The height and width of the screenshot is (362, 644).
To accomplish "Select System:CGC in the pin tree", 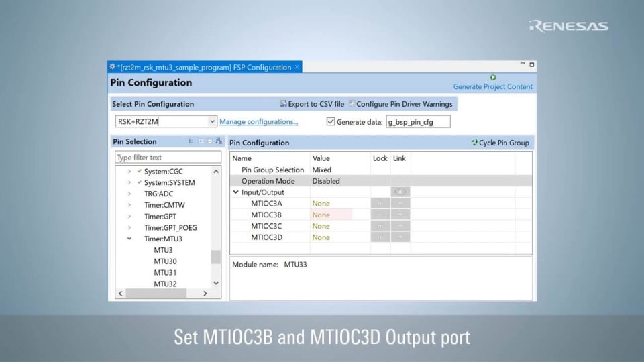I will [x=164, y=171].
